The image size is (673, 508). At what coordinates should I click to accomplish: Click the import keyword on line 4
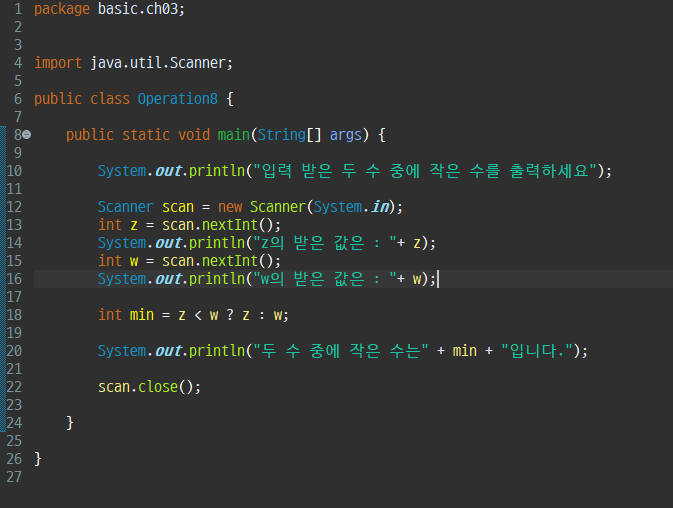pyautogui.click(x=58, y=63)
